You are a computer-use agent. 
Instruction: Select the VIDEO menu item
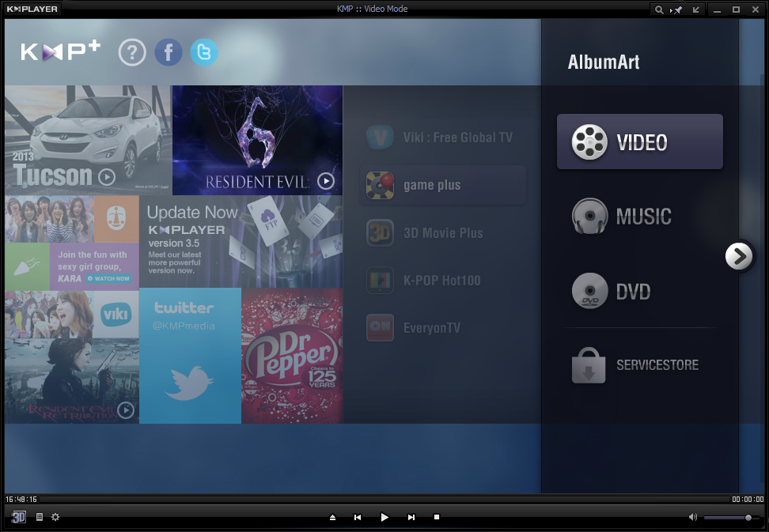click(x=639, y=141)
